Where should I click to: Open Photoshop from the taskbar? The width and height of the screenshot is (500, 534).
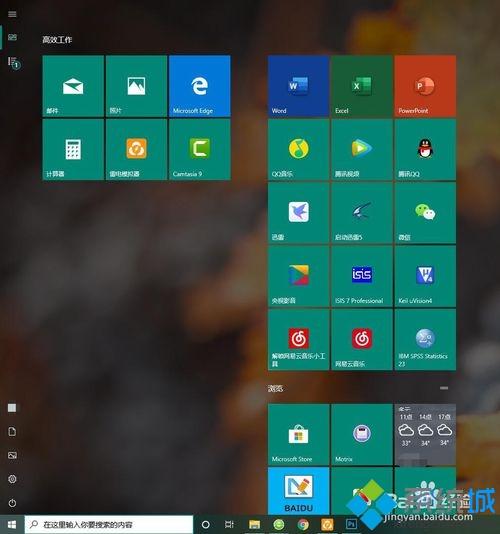pos(351,524)
